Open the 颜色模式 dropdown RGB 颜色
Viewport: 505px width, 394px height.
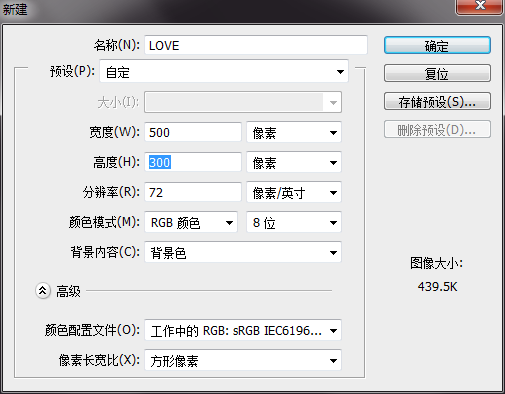[191, 222]
